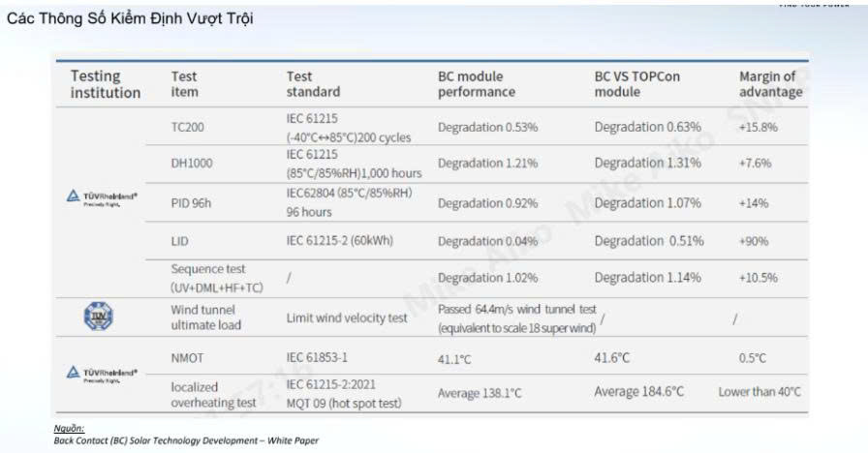
Task: Click the "BC module performance" header
Action: pos(477,84)
